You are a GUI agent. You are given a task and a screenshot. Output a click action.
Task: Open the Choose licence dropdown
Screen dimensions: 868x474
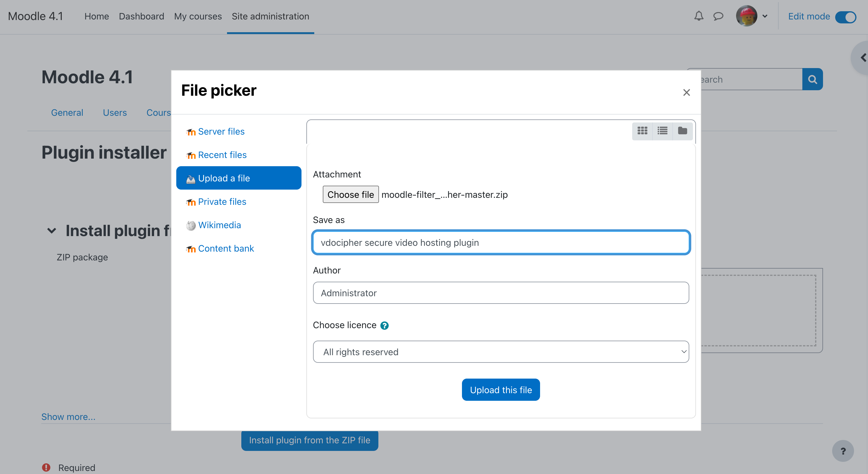pyautogui.click(x=500, y=352)
